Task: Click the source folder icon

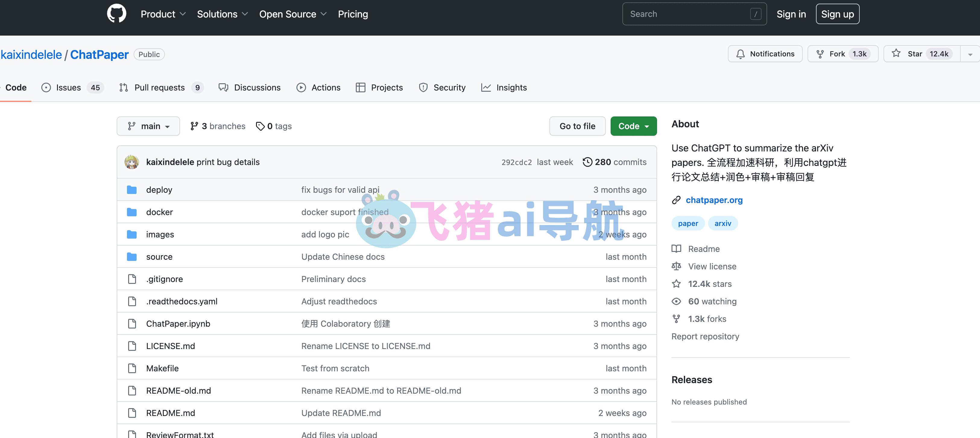Action: [x=132, y=256]
